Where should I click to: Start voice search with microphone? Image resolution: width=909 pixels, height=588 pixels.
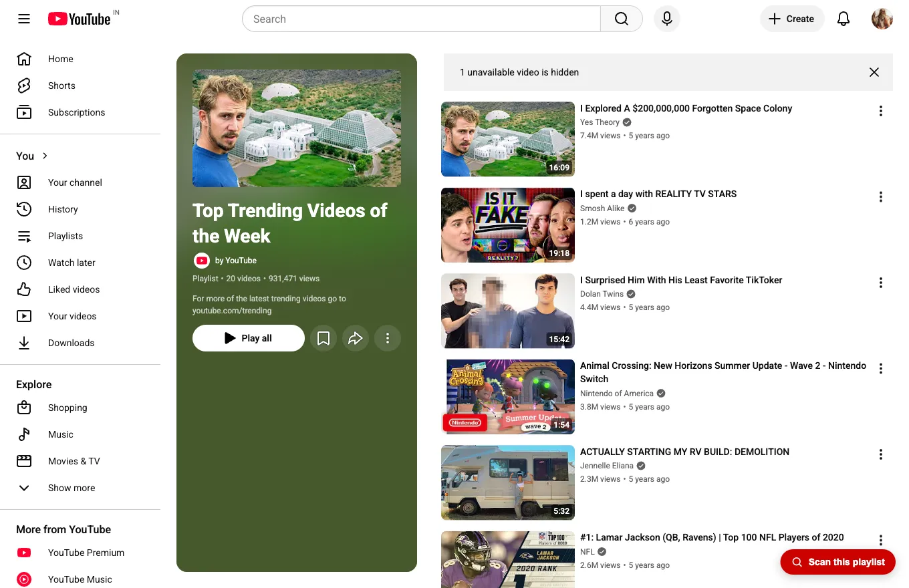667,19
